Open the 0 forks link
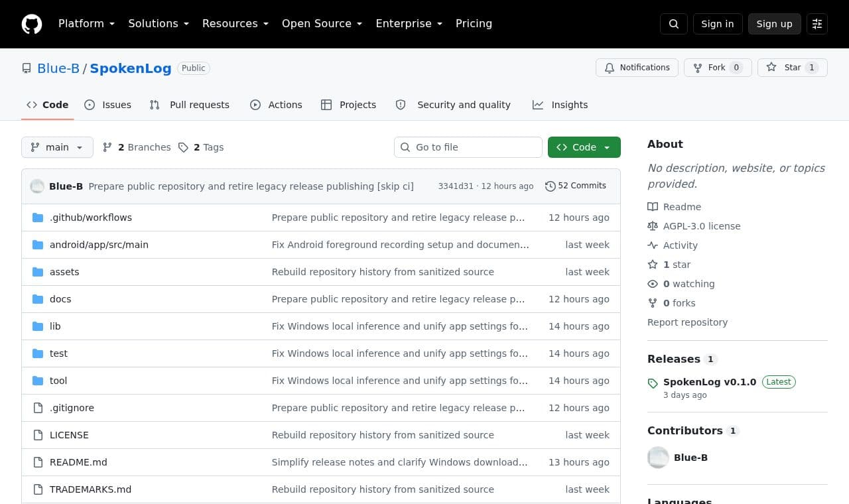This screenshot has width=849, height=504. [x=671, y=303]
